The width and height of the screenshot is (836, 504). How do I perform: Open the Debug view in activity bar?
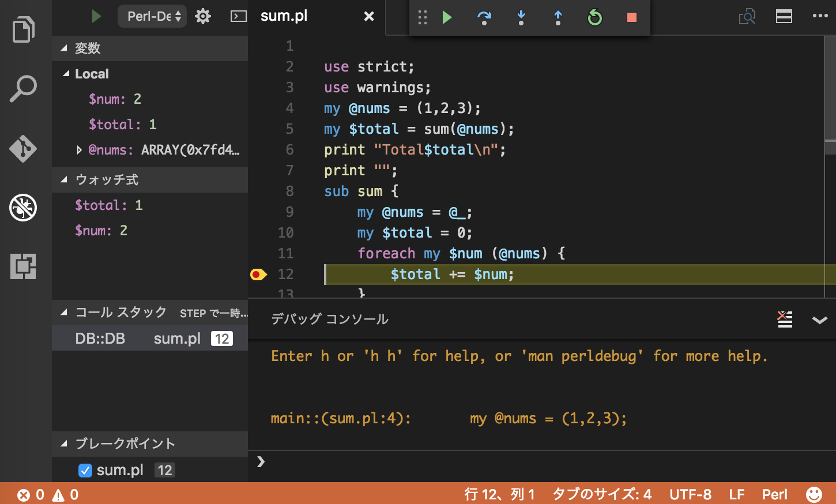[23, 208]
